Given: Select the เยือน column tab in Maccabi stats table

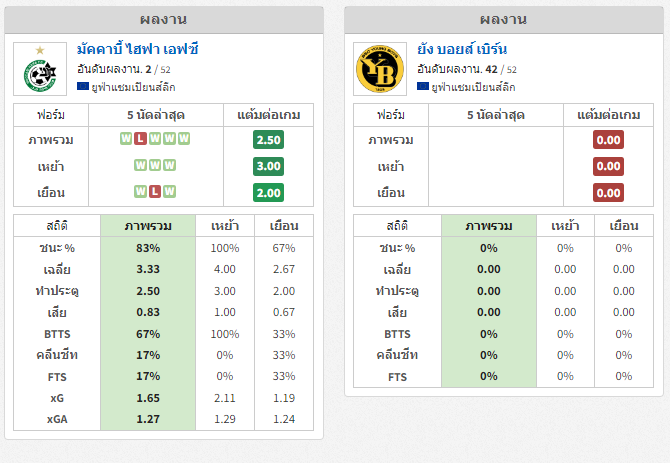Looking at the screenshot, I should click(x=284, y=226).
